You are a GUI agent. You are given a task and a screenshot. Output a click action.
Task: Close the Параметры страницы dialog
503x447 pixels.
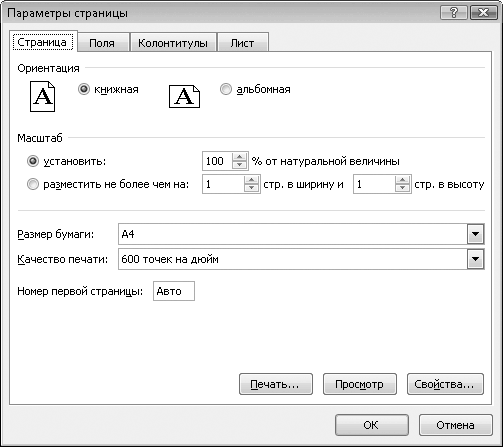483,13
